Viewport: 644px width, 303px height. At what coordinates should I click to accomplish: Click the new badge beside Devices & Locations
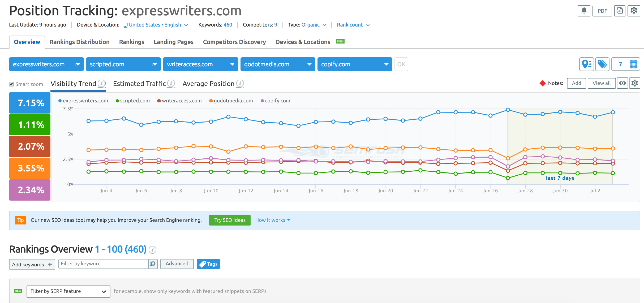pos(340,41)
